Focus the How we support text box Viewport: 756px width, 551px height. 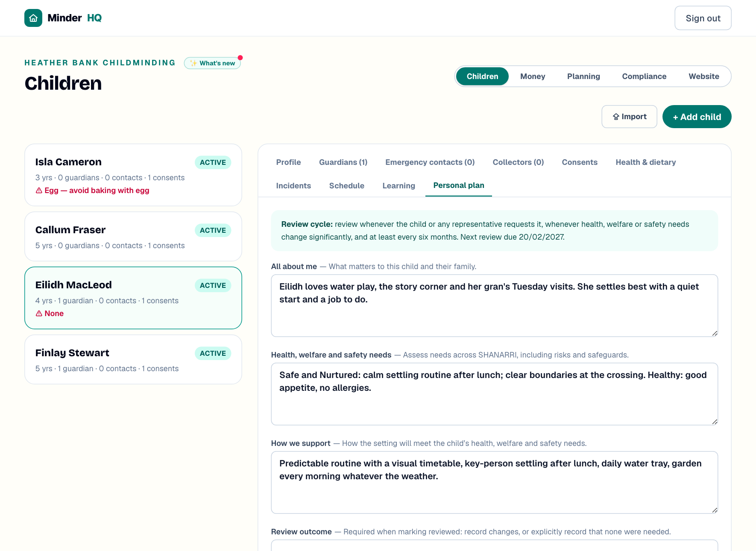coord(494,483)
